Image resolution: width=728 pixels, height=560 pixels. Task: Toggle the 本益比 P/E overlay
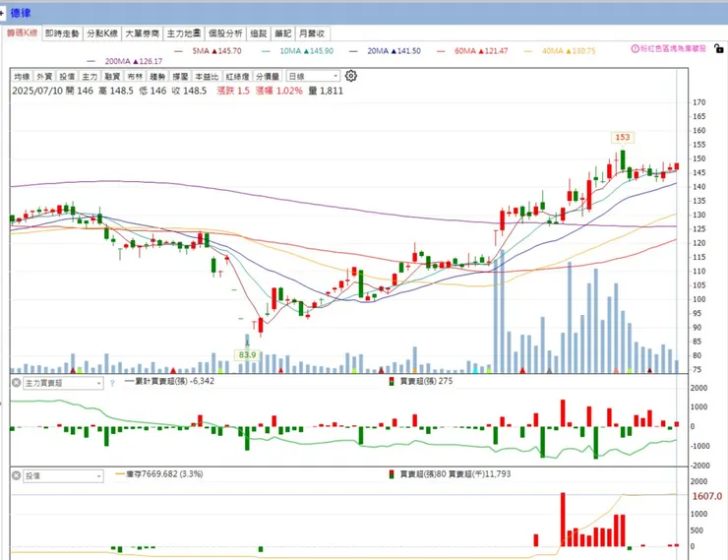click(207, 76)
